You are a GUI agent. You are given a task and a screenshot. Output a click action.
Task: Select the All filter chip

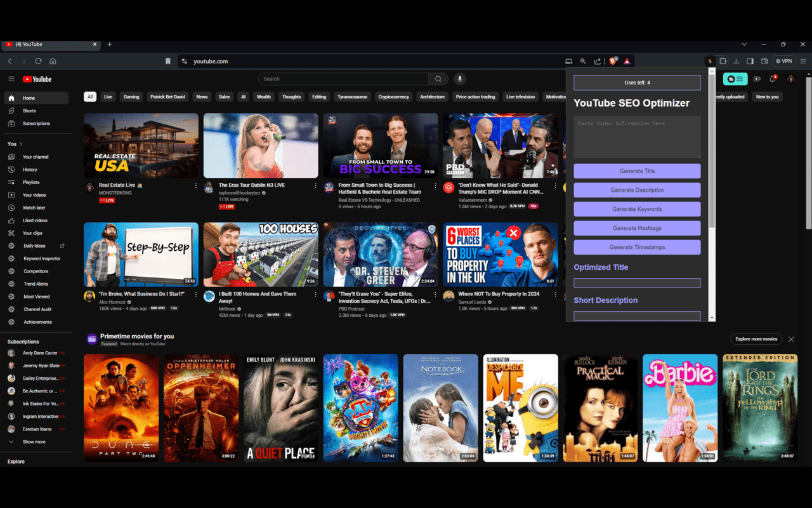pyautogui.click(x=90, y=97)
